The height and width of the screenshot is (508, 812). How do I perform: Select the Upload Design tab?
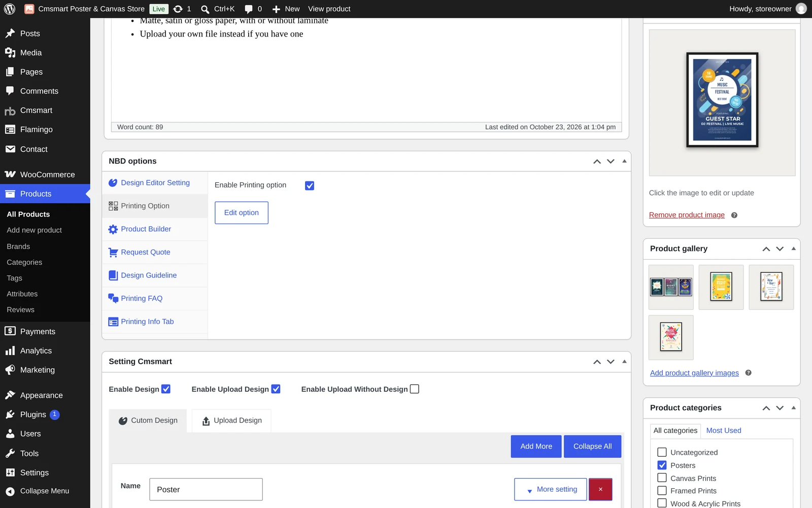[231, 421]
